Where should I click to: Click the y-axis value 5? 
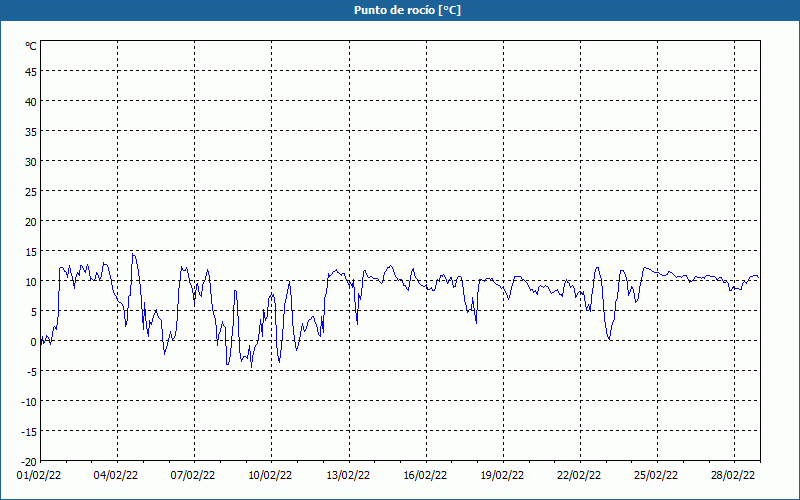[x=34, y=312]
